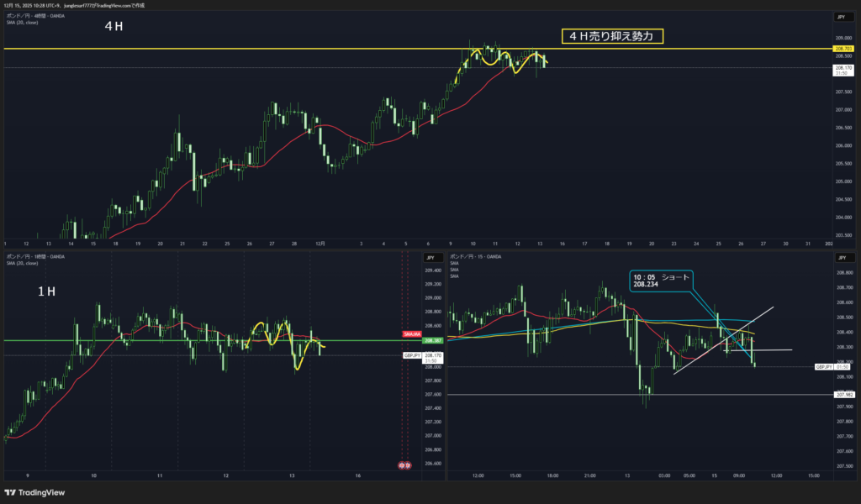Click the red SMA:MA indicator label
The image size is (861, 504).
411,334
